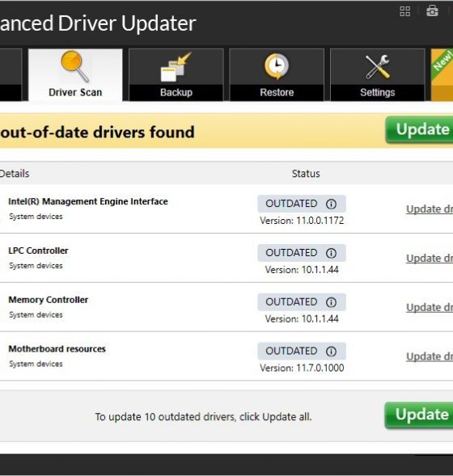Click the wrench and screwdriver Settings icon
Viewport: 453px width, 476px height.
click(x=377, y=67)
